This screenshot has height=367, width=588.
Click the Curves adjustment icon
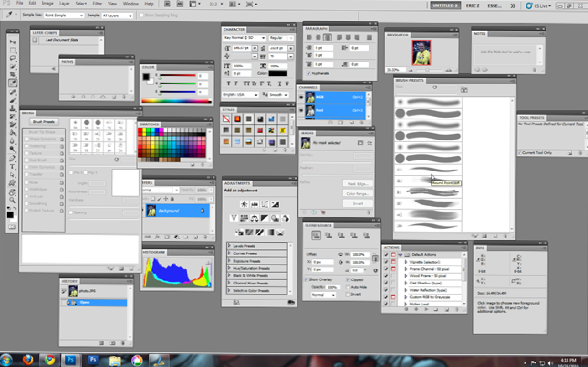click(x=265, y=204)
